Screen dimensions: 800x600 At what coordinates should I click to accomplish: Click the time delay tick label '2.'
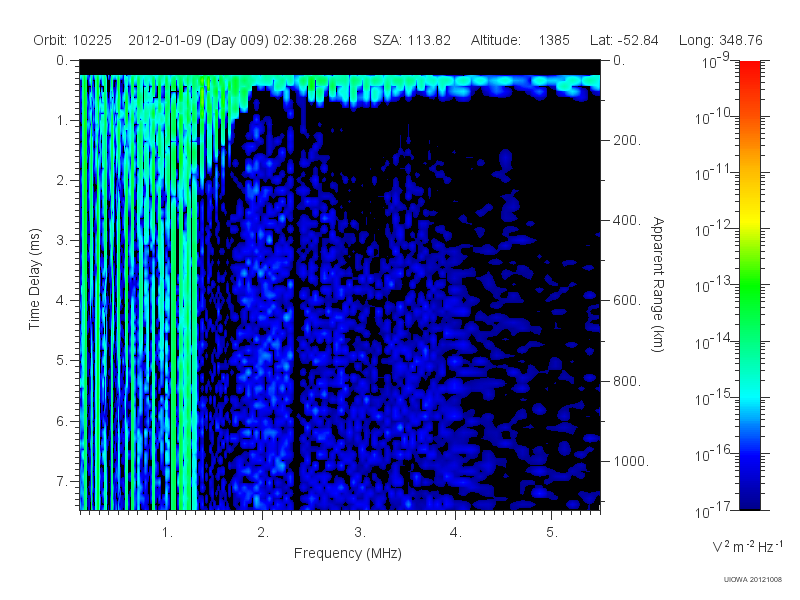(62, 181)
